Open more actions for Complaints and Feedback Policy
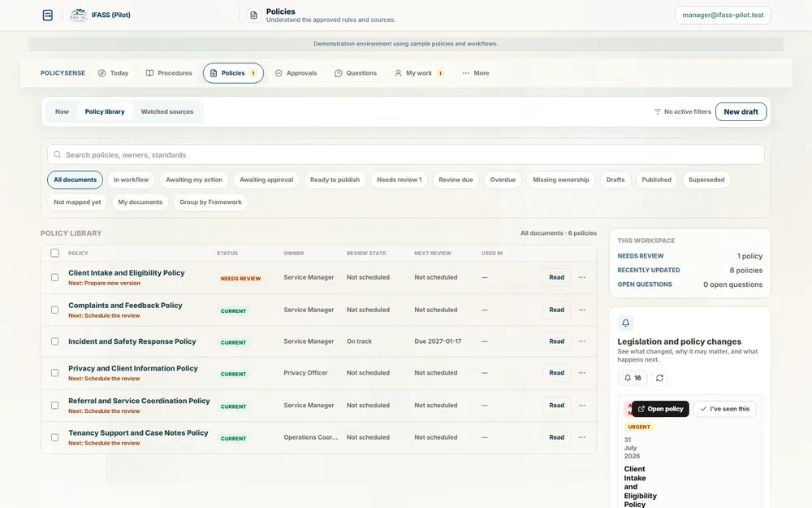 582,310
